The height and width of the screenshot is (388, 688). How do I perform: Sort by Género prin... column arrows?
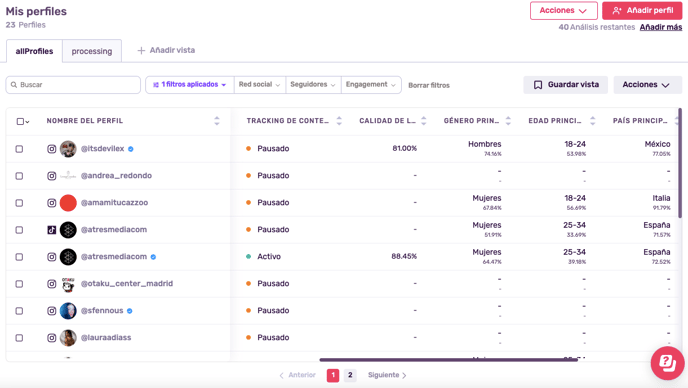coord(508,121)
